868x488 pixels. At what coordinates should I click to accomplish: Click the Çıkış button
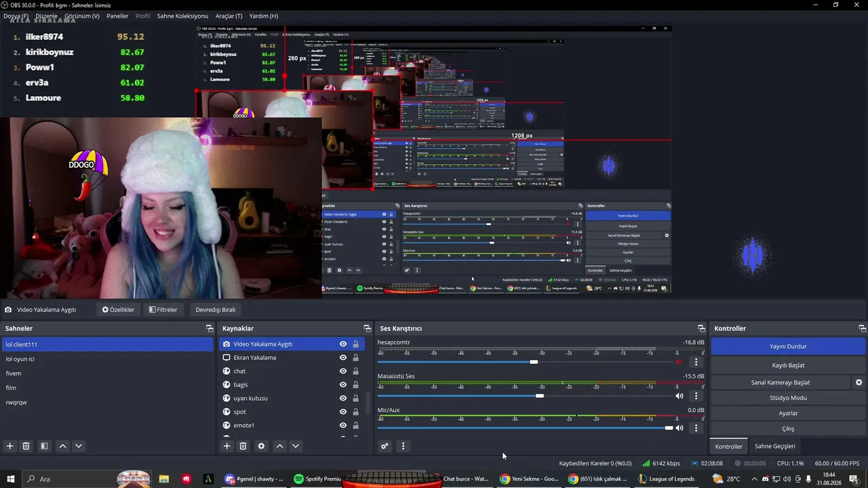click(x=788, y=429)
